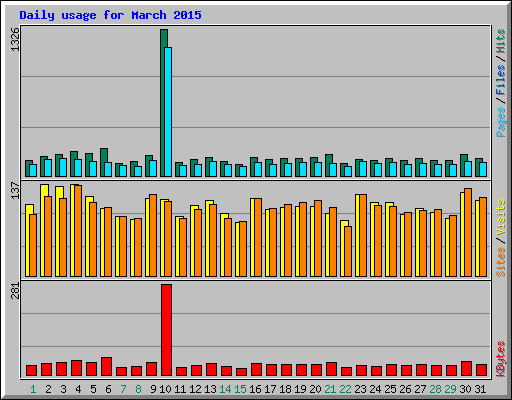Screen dimensions: 512x400
Task: Click day 5 on the bottom axis
Action: click(93, 389)
